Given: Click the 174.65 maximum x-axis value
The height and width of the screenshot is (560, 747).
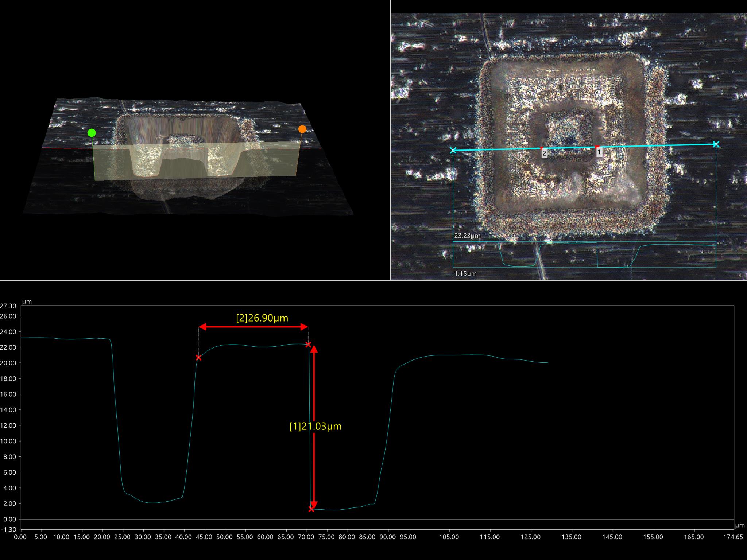Looking at the screenshot, I should tap(733, 537).
